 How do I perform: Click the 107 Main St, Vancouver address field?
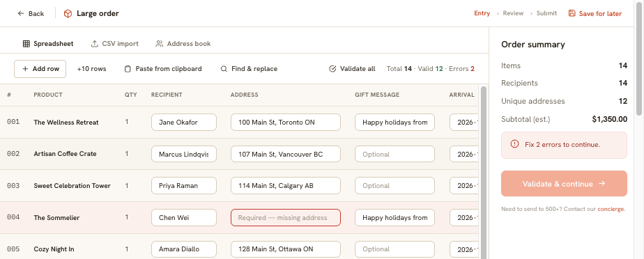click(x=286, y=154)
